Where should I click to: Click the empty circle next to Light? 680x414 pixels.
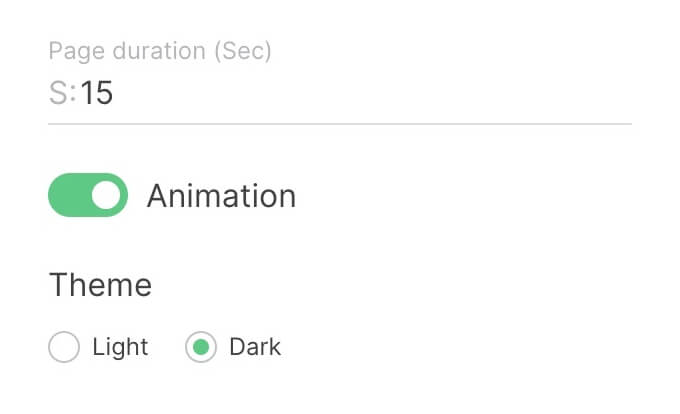(x=64, y=348)
